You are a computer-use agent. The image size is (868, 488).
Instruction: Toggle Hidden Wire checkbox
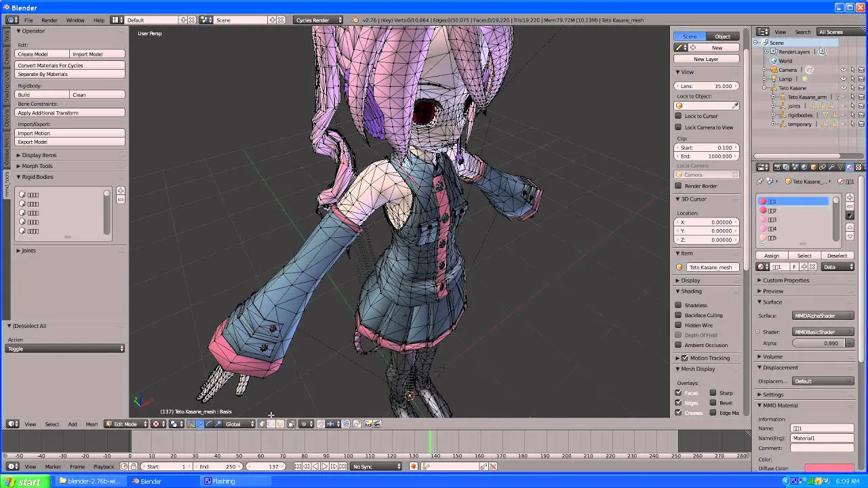click(678, 325)
